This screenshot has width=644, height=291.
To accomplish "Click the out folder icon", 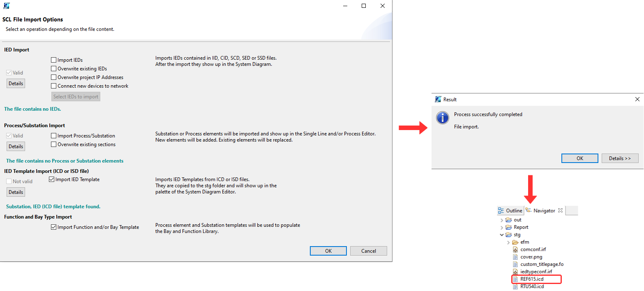I will pyautogui.click(x=509, y=220).
